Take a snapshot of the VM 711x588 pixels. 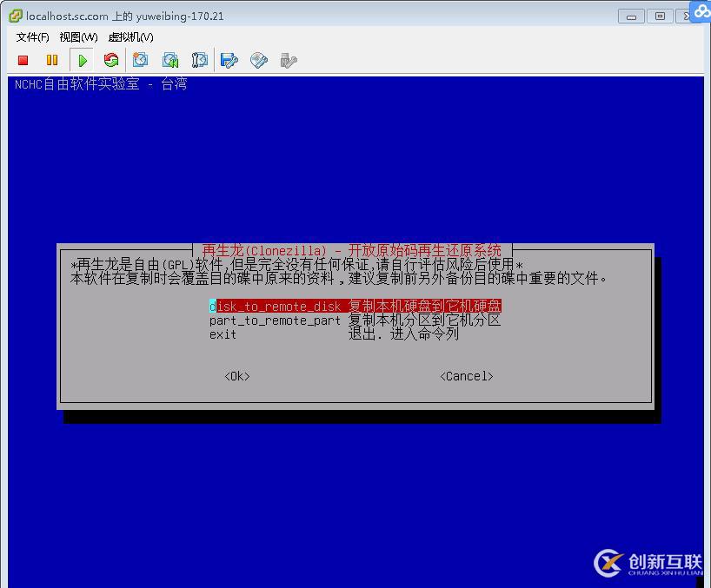pyautogui.click(x=141, y=60)
